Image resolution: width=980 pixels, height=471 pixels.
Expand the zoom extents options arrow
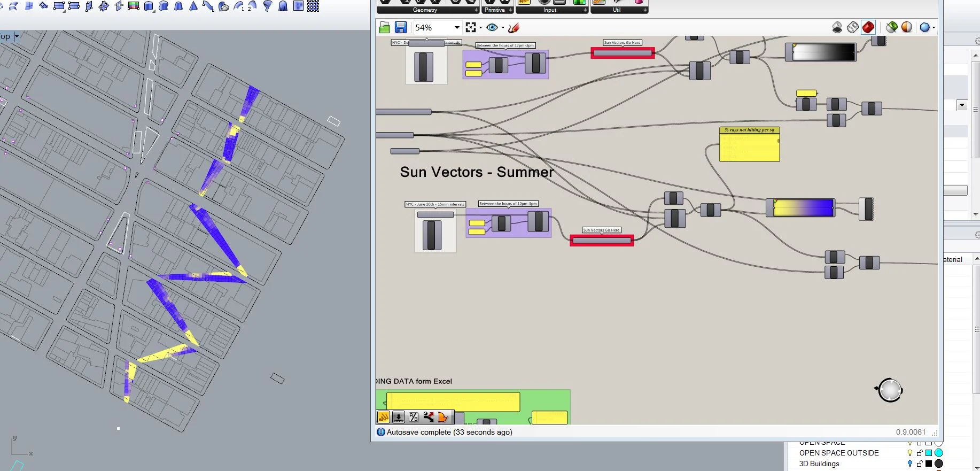pos(480,27)
